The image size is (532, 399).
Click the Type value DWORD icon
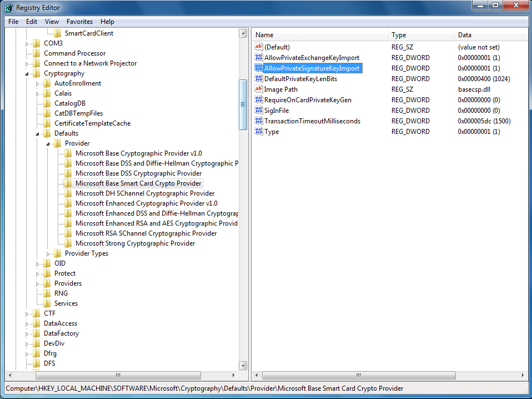[x=259, y=131]
